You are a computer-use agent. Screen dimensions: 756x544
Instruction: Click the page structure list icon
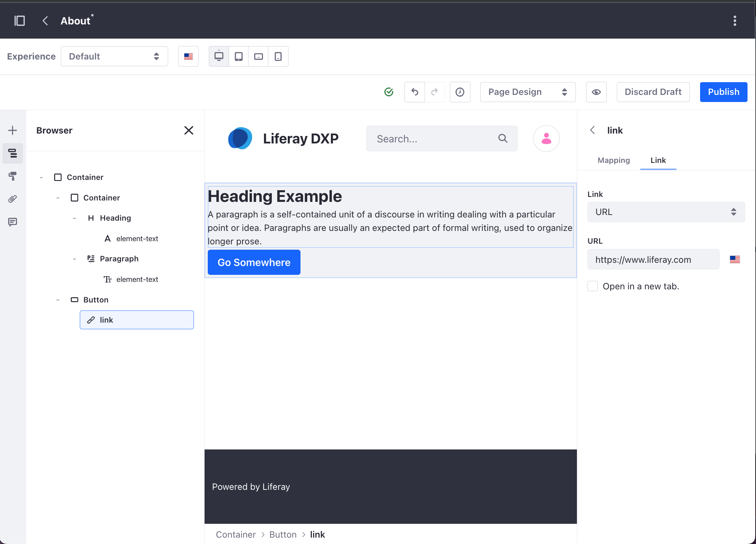(13, 153)
